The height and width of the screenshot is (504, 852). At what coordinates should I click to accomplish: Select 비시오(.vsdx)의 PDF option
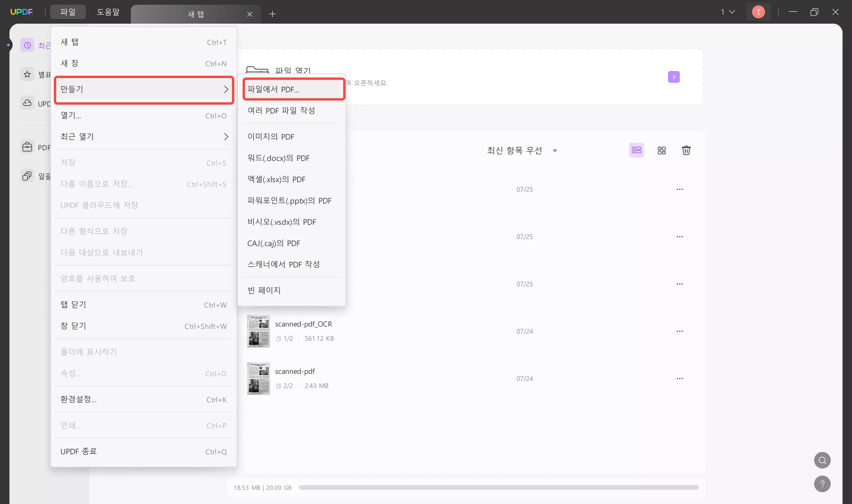(x=292, y=222)
